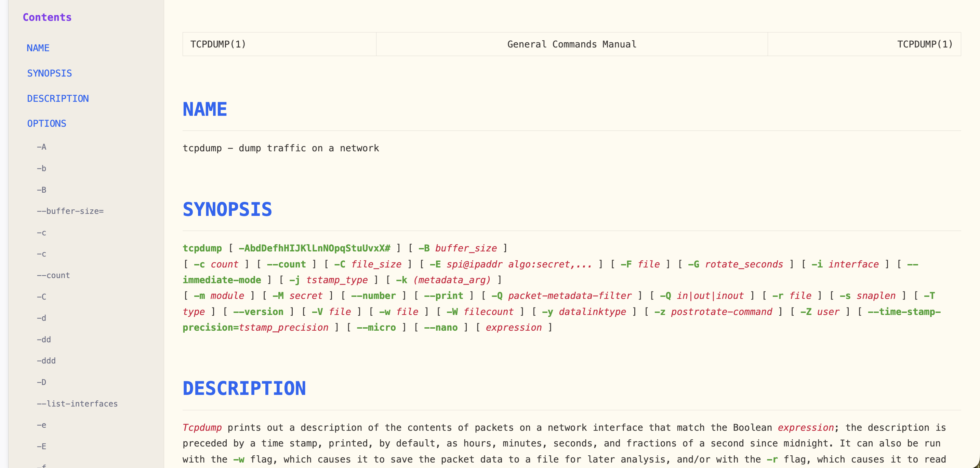Click the -A option in sidebar
980x468 pixels.
[x=41, y=147]
